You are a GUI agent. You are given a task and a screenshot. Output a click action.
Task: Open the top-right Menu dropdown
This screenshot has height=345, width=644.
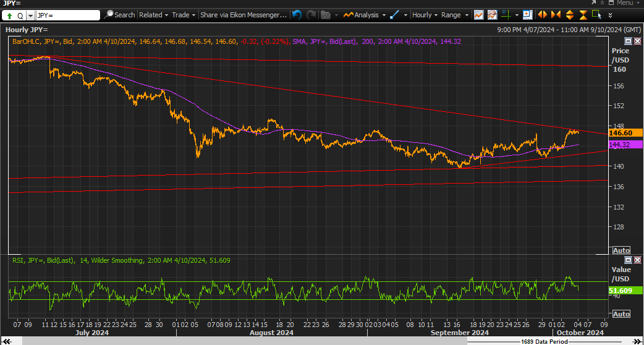pyautogui.click(x=627, y=3)
